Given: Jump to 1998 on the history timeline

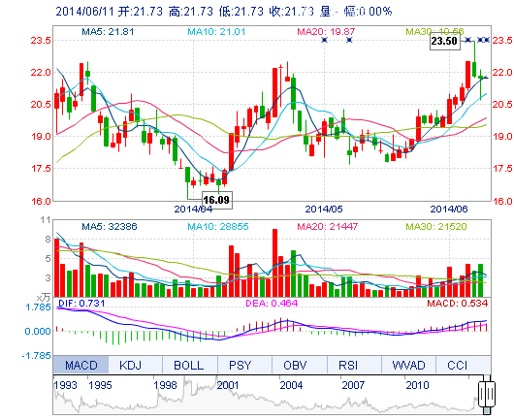Looking at the screenshot, I should (165, 385).
